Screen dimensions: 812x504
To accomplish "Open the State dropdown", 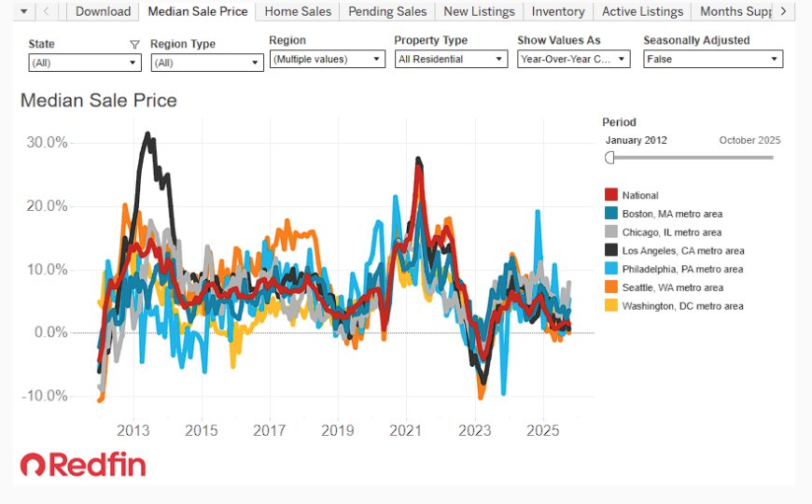I will coord(85,63).
